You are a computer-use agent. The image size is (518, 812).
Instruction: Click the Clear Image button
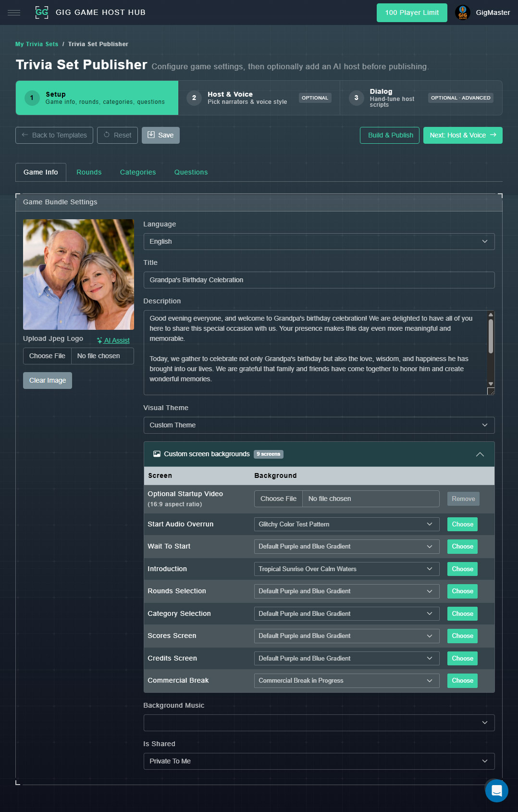coord(48,380)
